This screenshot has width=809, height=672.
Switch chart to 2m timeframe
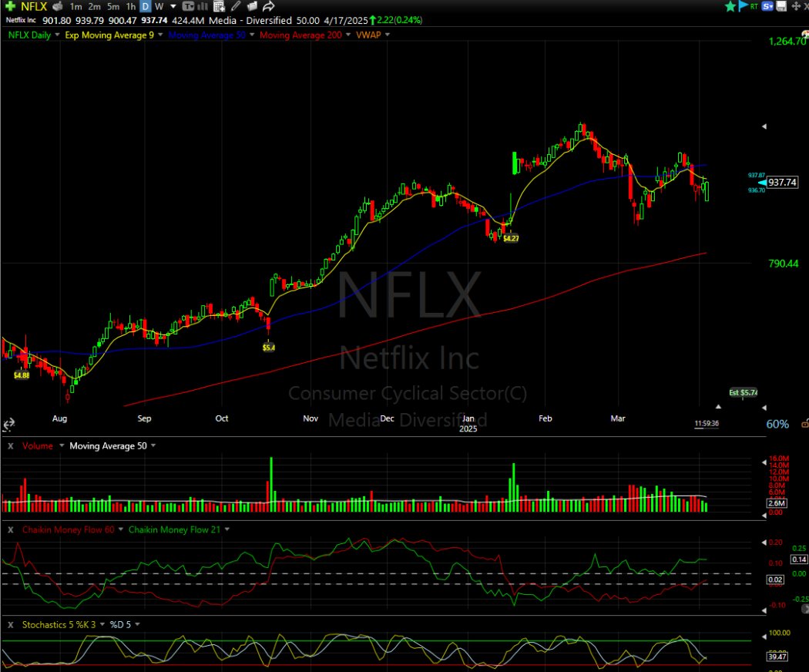click(95, 7)
